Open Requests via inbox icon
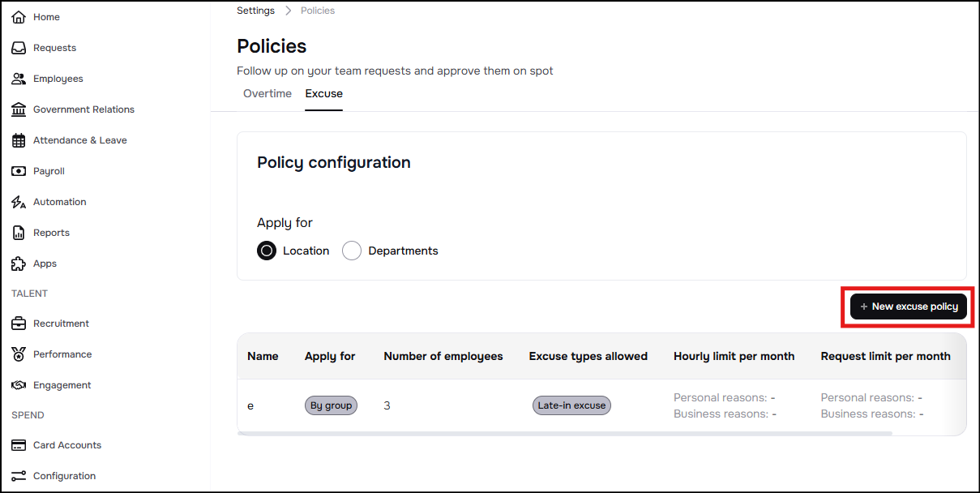Screen dimensions: 980x493 click(19, 48)
